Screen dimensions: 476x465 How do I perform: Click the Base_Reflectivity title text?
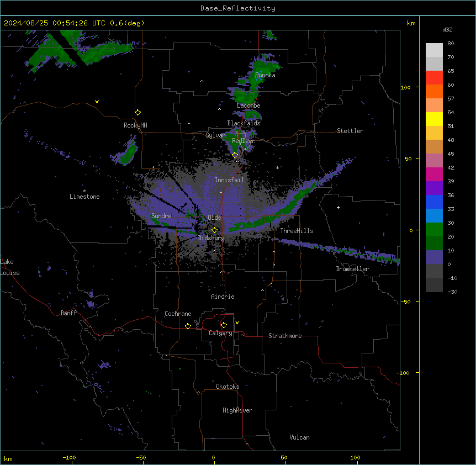pyautogui.click(x=238, y=8)
